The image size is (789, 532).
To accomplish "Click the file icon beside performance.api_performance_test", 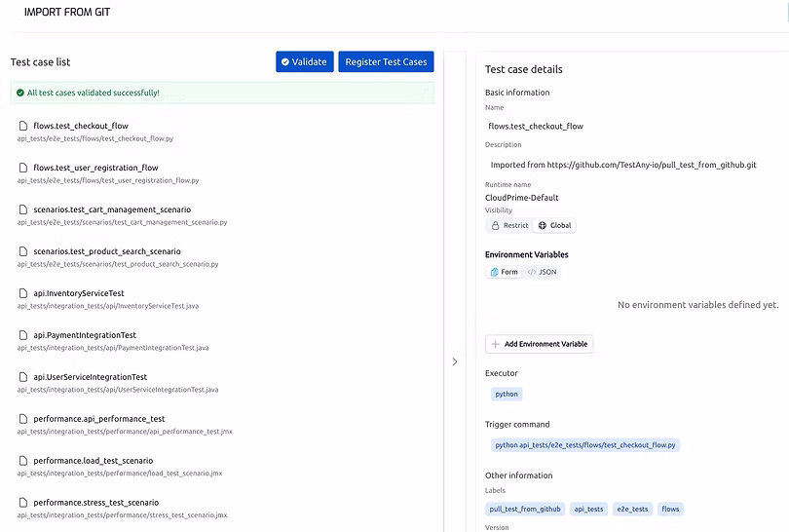I will point(23,418).
